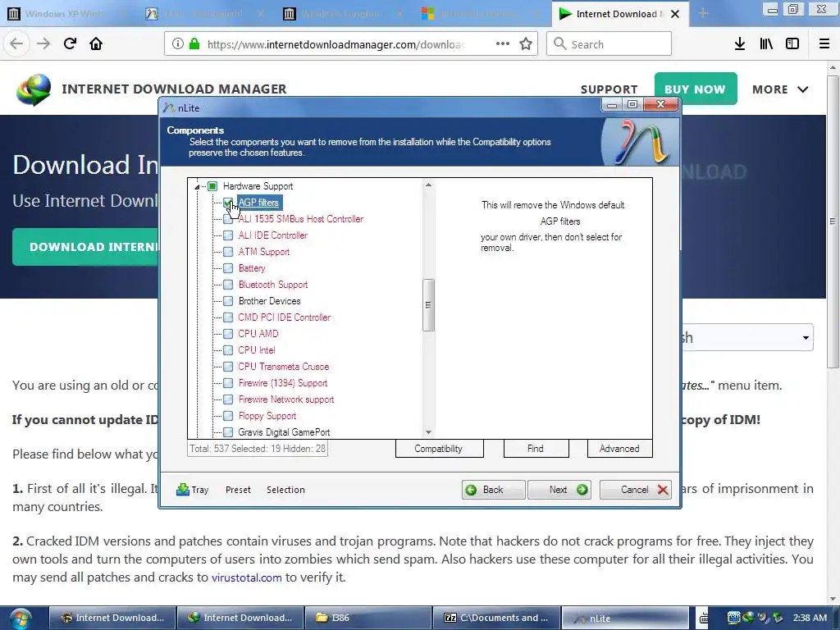Select CPU Intel tree item

[x=257, y=349]
